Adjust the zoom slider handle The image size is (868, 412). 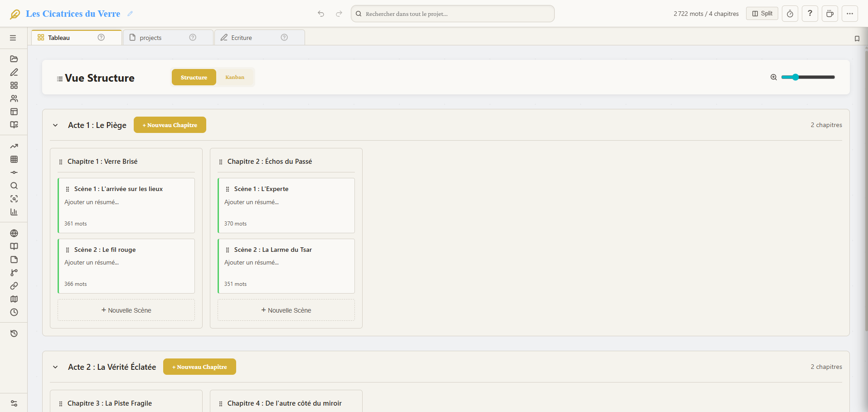tap(795, 77)
